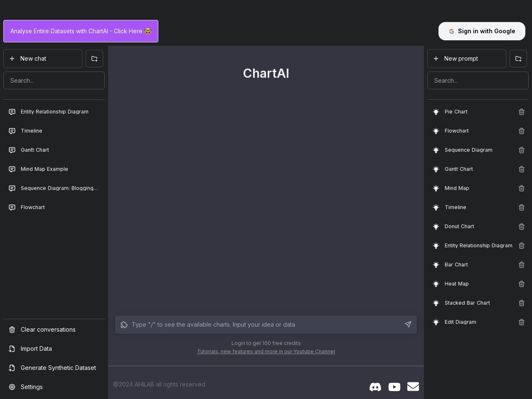The height and width of the screenshot is (399, 532).
Task: Open the Youtube Channel tutorials link
Action: [266, 352]
